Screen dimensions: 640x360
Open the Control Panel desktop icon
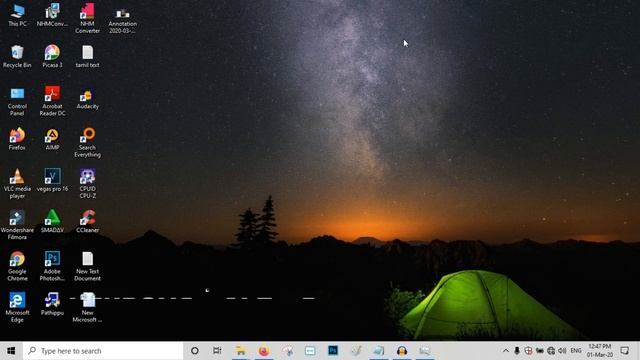coord(17,102)
